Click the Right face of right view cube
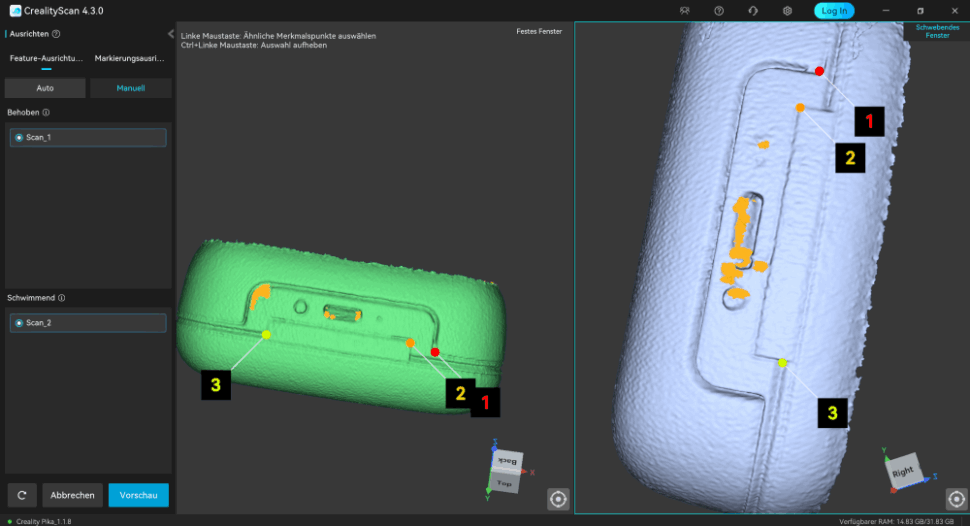This screenshot has height=526, width=970. (x=903, y=472)
